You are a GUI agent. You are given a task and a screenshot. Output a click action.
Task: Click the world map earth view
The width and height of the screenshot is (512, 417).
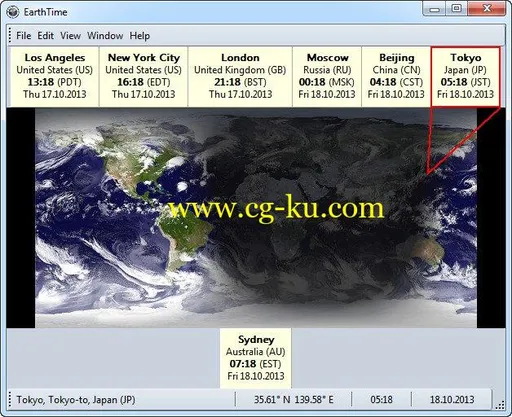click(x=256, y=218)
